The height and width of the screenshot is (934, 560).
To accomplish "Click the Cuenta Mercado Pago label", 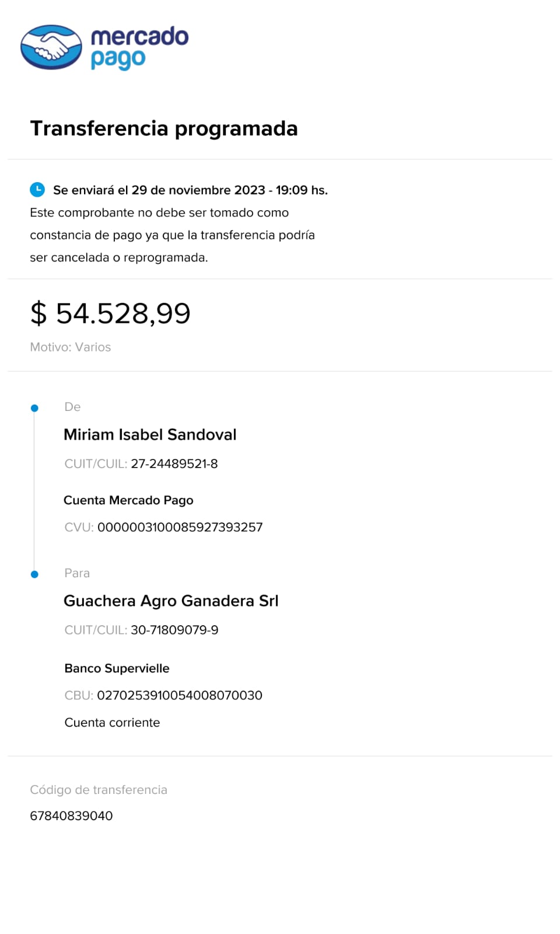I will (x=128, y=500).
